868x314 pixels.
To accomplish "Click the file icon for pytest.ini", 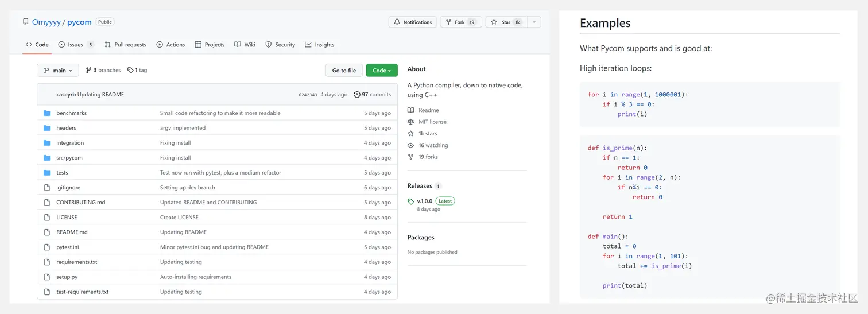I will (x=47, y=247).
